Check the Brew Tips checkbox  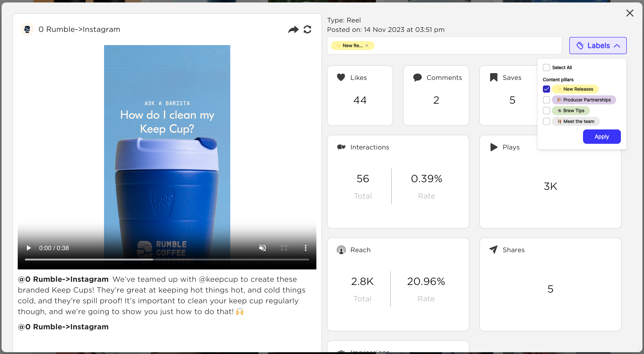[x=546, y=111]
